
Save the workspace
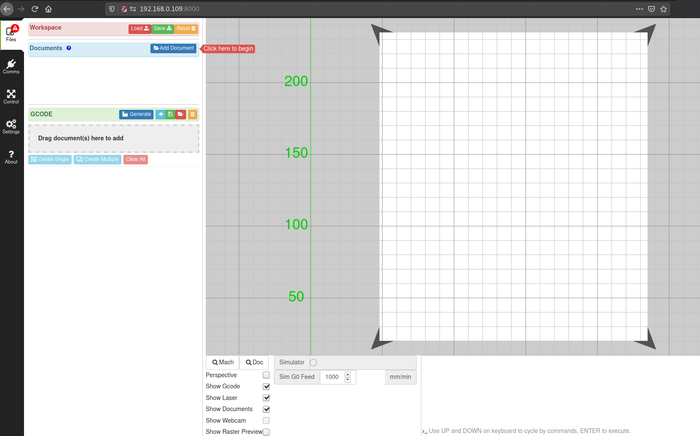point(162,29)
